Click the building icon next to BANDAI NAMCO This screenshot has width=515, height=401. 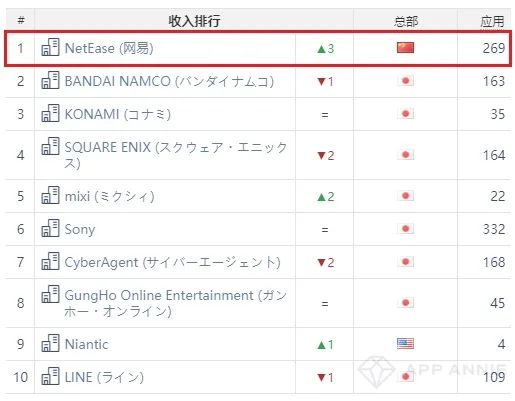click(x=50, y=80)
